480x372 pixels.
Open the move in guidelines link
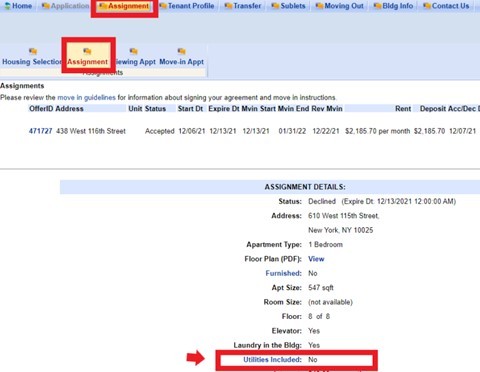pos(86,98)
